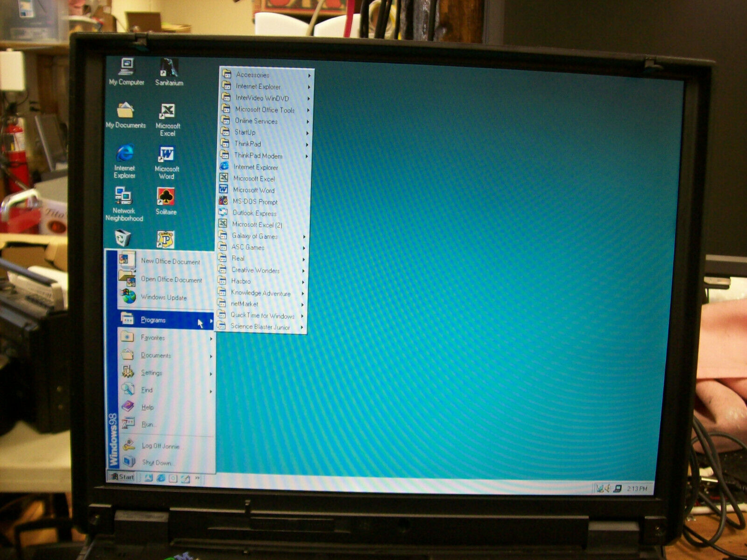Launch Microsoft Excel (2) entry
This screenshot has width=747, height=560.
point(263,224)
